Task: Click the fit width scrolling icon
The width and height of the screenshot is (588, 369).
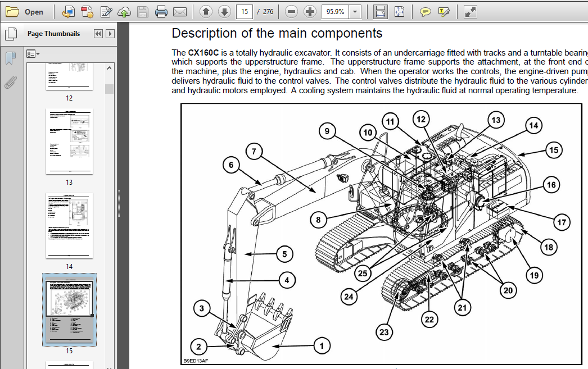Action: pos(380,12)
